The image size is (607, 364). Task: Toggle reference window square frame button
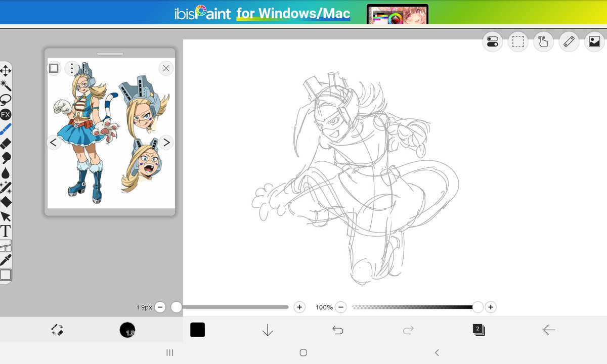tap(54, 68)
